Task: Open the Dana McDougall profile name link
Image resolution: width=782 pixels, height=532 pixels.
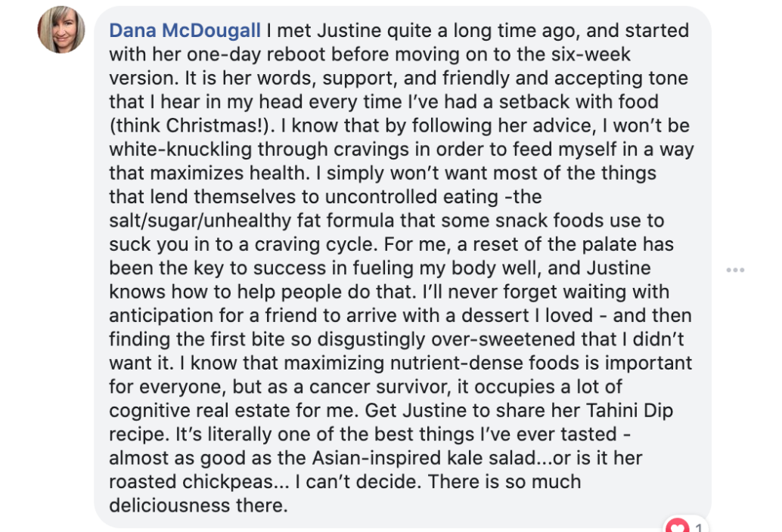Action: pos(185,31)
